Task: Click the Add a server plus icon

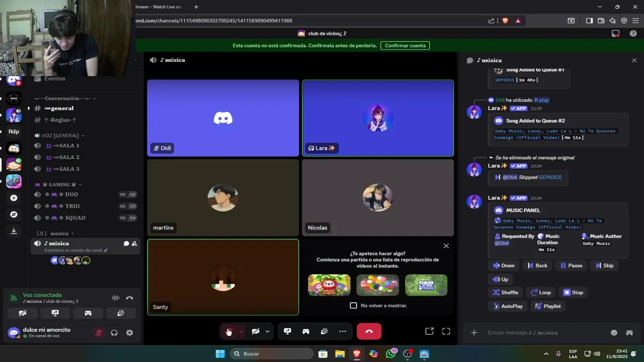Action: tap(14, 198)
